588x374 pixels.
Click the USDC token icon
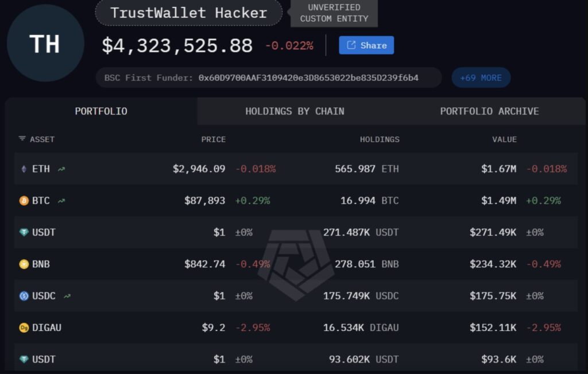(x=24, y=296)
